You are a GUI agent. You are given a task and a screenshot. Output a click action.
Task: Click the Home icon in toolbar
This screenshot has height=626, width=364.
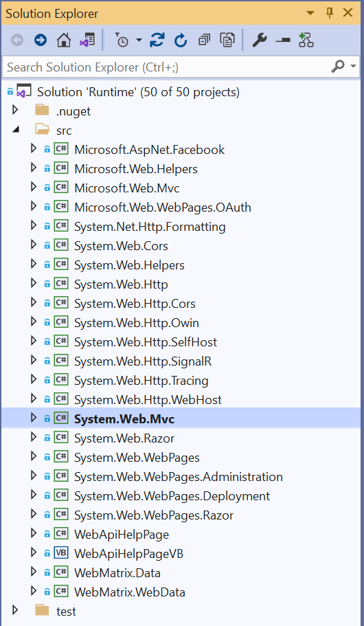point(63,40)
